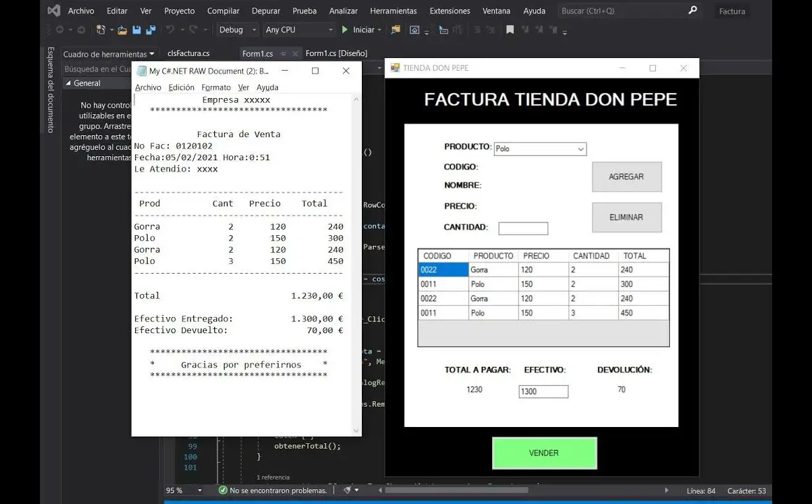This screenshot has width=812, height=504.
Task: Open the Iniciar dropdown arrow
Action: (379, 30)
